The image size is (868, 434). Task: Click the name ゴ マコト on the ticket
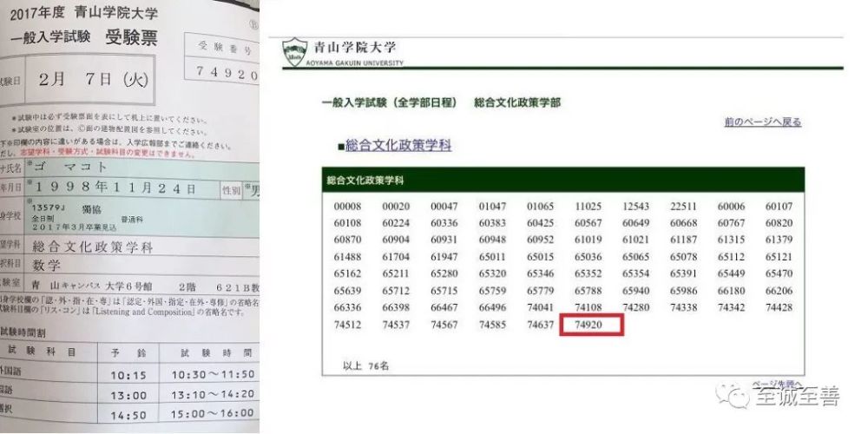[71, 168]
